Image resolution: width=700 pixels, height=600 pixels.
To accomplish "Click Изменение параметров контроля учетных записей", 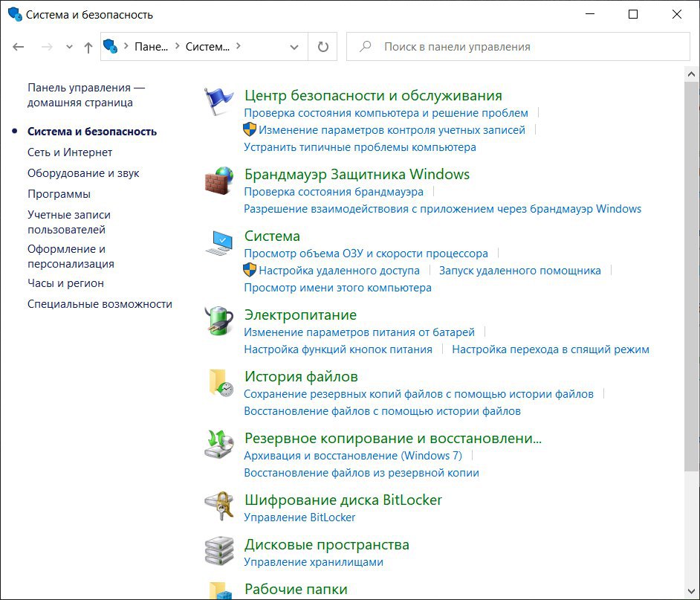I will pos(392,129).
